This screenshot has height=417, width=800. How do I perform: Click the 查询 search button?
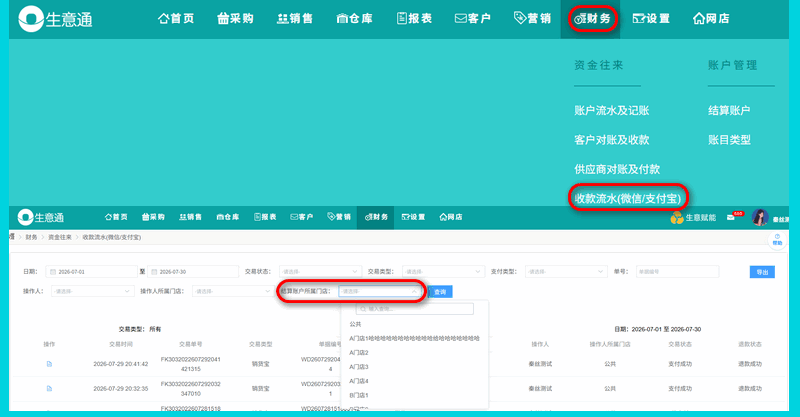[x=440, y=291]
